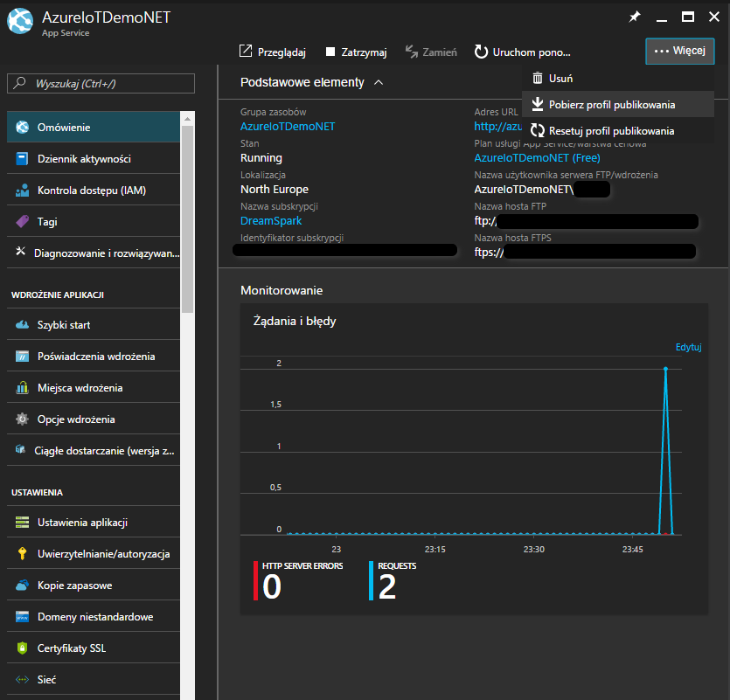This screenshot has width=730, height=700.
Task: Click the Ciągłe dostarczanie icon
Action: click(x=20, y=449)
